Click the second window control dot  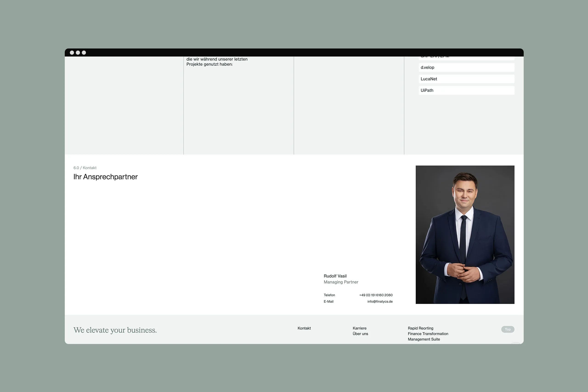pyautogui.click(x=78, y=52)
